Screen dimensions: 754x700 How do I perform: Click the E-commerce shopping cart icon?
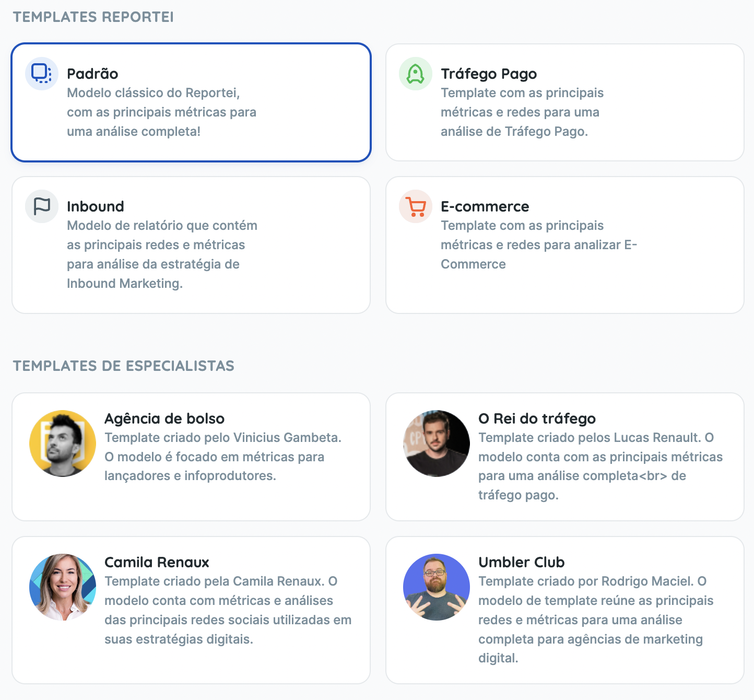click(416, 206)
